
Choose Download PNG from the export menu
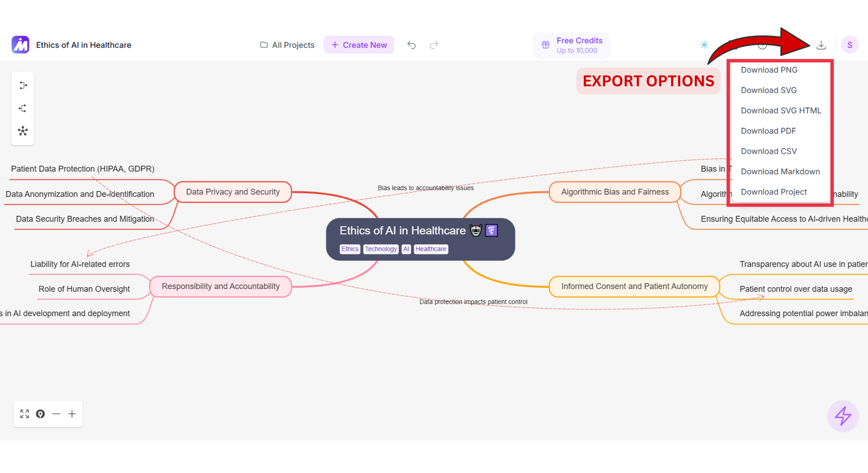tap(769, 70)
